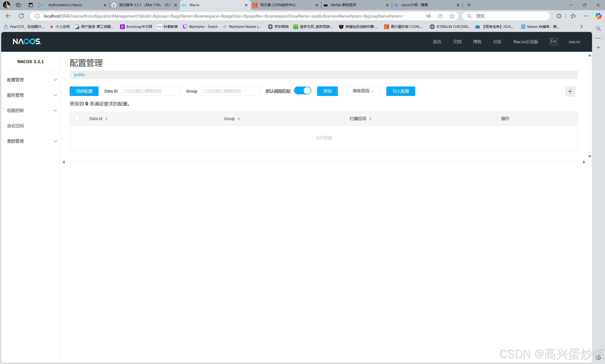
Task: Sort by Group column arrow
Action: 239,119
